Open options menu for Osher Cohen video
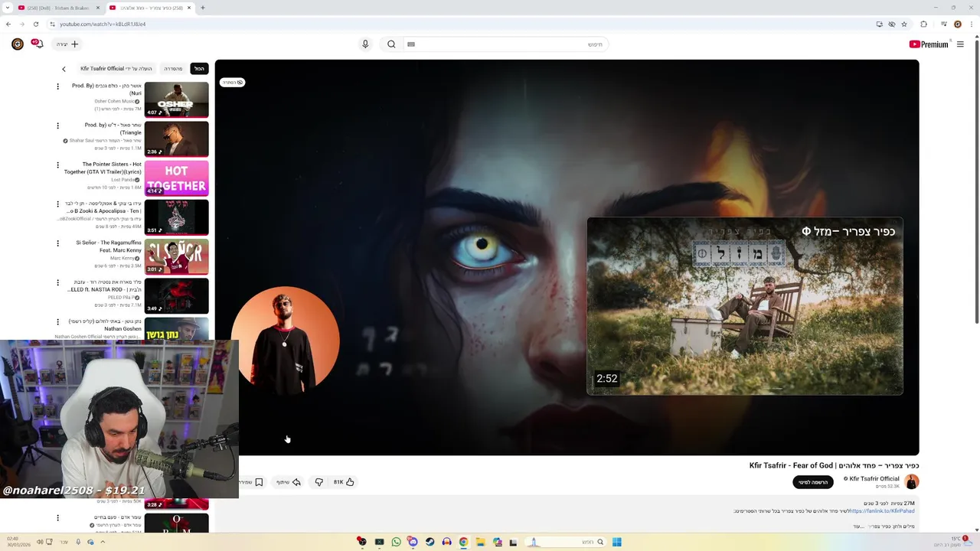The width and height of the screenshot is (980, 551). [57, 86]
